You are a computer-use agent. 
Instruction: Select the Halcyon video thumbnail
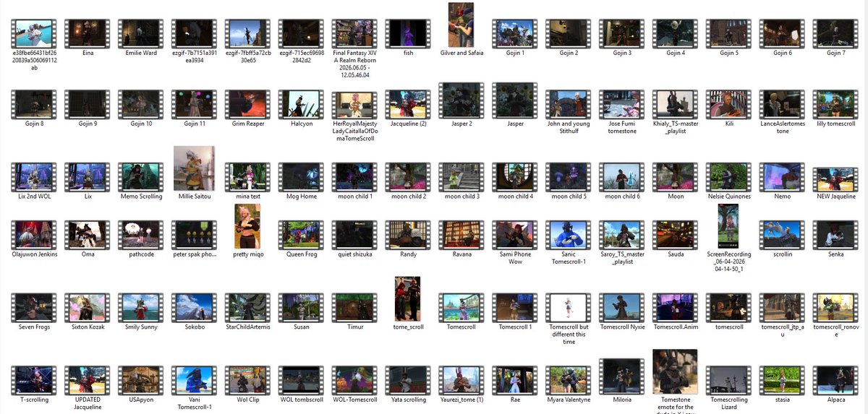[x=300, y=104]
